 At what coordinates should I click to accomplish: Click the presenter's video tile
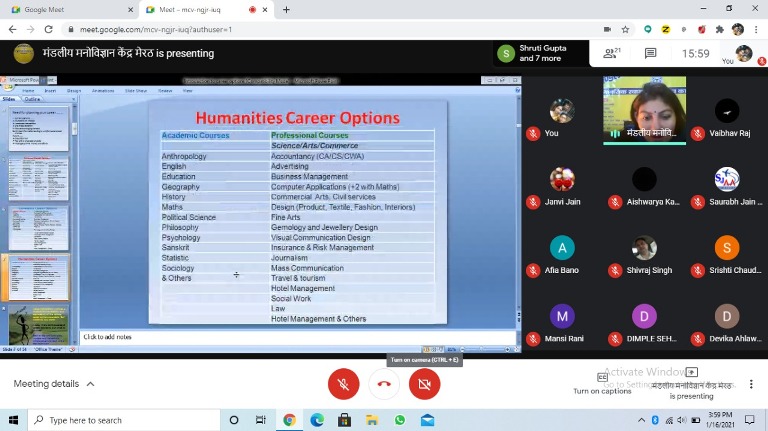[x=644, y=110]
